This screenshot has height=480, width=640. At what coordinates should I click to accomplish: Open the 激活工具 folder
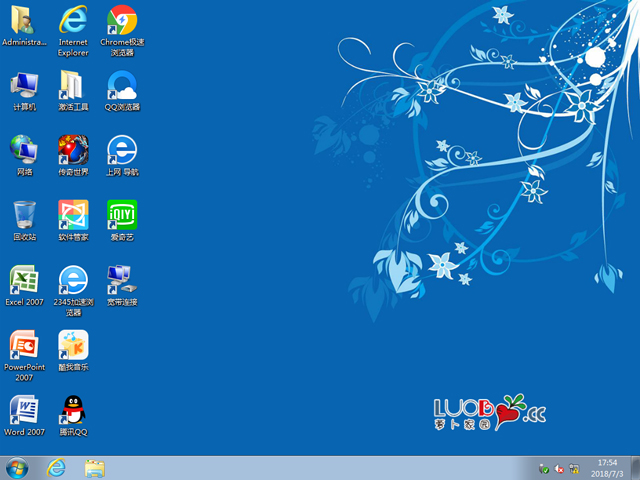73,85
